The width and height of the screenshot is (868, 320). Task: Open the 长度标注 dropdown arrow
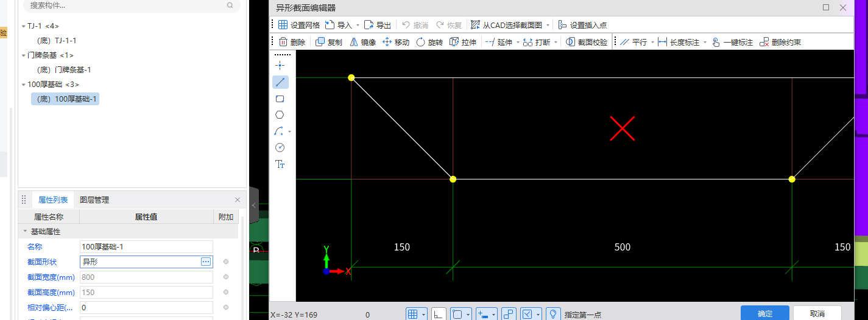tap(705, 43)
